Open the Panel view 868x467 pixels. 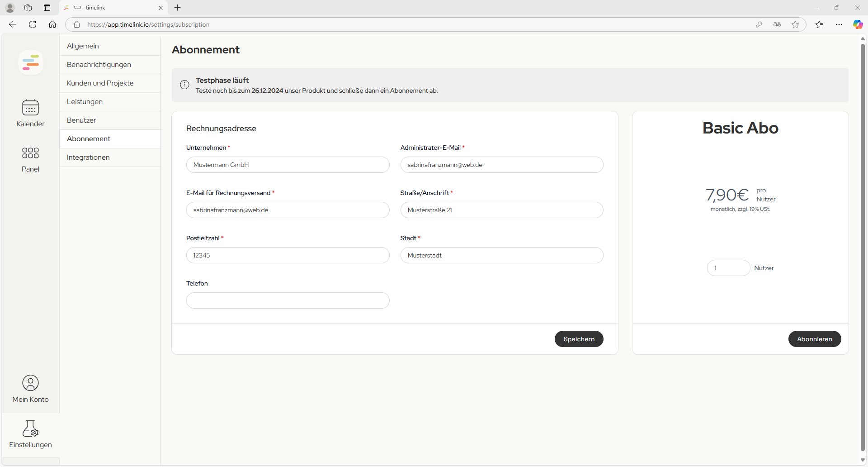point(30,159)
